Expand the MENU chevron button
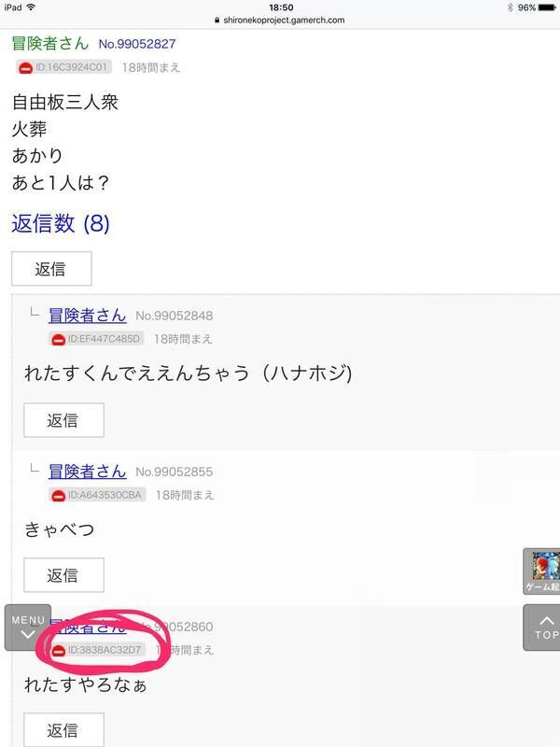Image resolution: width=560 pixels, height=747 pixels. 28,627
